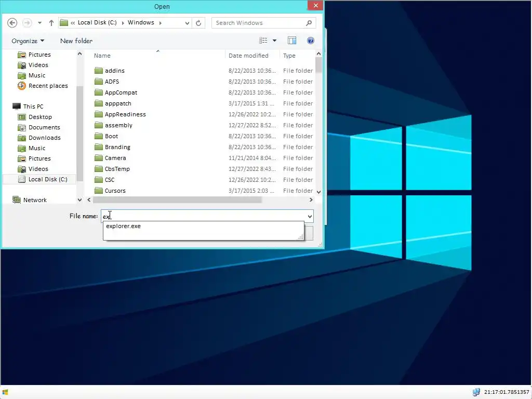Image resolution: width=532 pixels, height=399 pixels.
Task: Open address bar history dropdown
Action: [x=187, y=23]
